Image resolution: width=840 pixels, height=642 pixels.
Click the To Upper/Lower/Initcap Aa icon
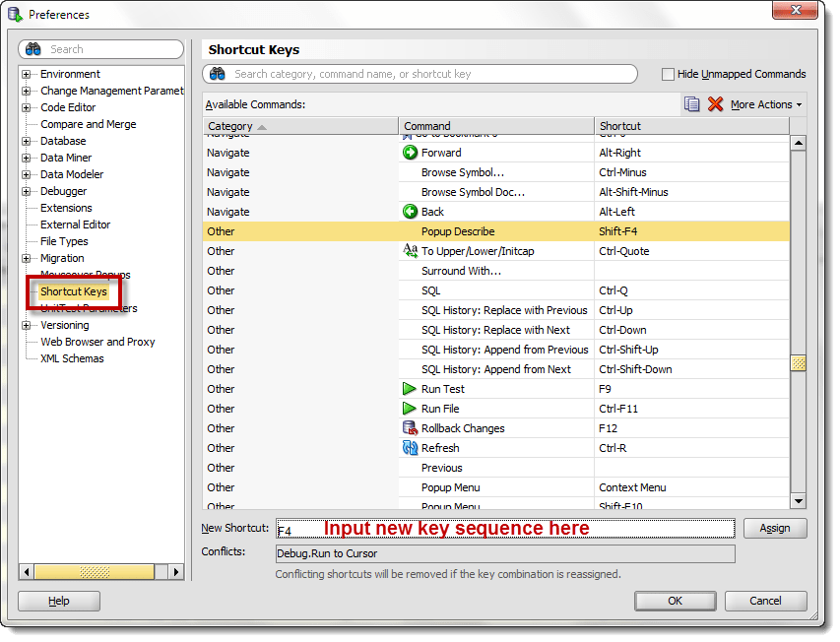tap(410, 250)
